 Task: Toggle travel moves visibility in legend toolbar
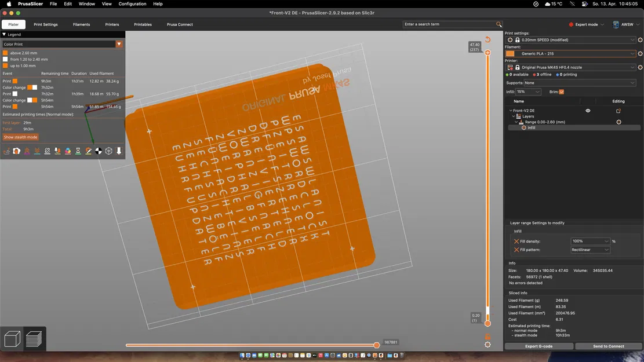tap(6, 151)
